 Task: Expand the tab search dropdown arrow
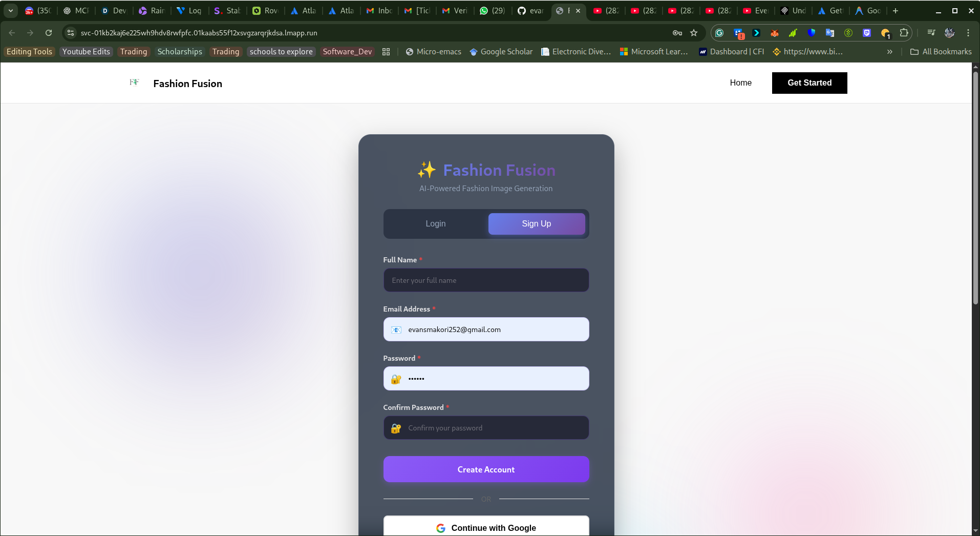(11, 10)
